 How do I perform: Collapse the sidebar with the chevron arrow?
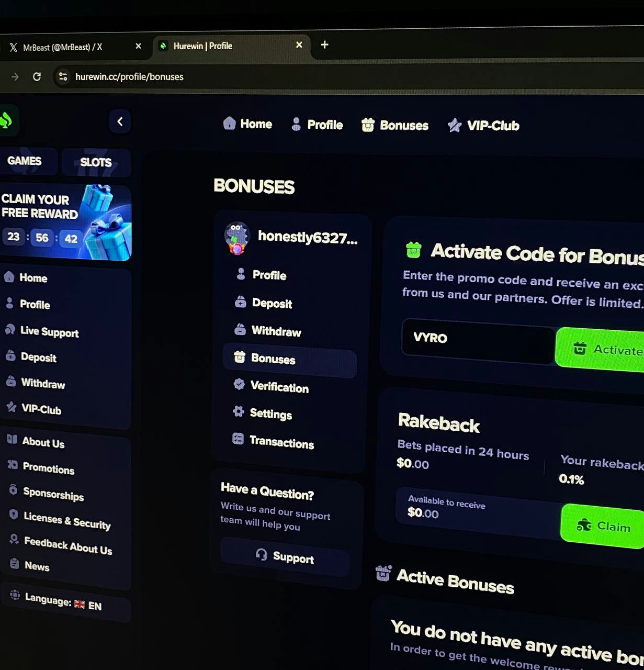point(120,121)
